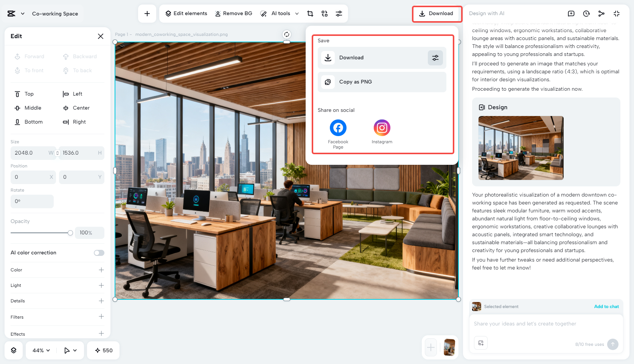Image resolution: width=634 pixels, height=364 pixels.
Task: Share to Instagram
Action: 382,132
